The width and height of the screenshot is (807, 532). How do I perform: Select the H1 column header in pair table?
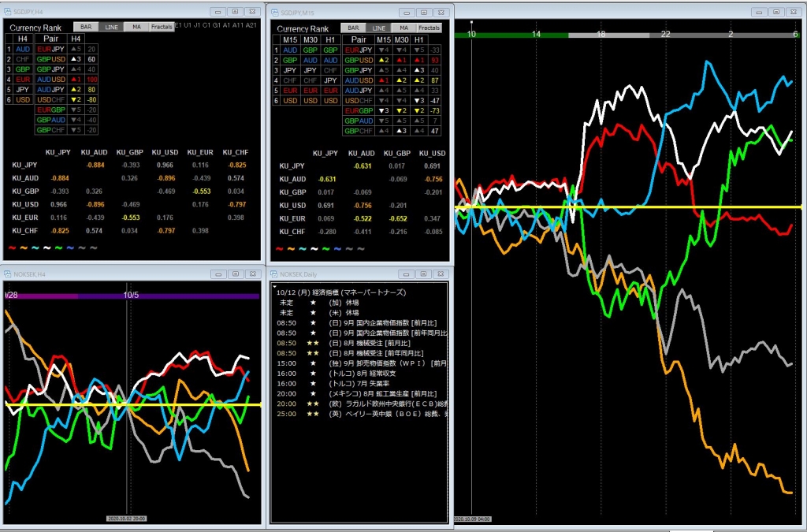click(x=420, y=39)
